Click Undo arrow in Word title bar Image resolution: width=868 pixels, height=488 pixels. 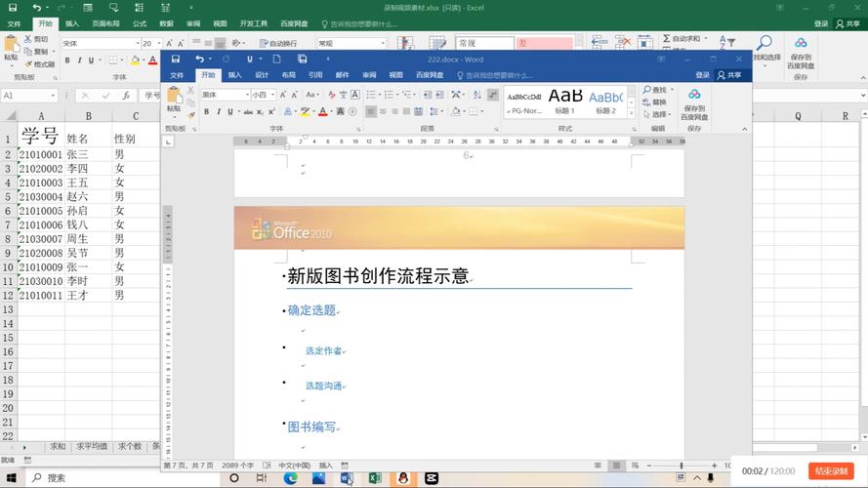[199, 60]
